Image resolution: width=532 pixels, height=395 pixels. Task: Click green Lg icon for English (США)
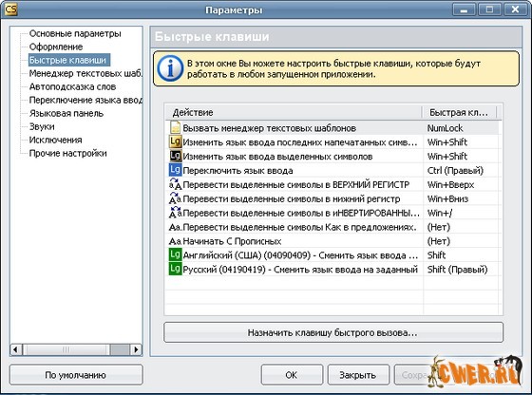tap(175, 255)
